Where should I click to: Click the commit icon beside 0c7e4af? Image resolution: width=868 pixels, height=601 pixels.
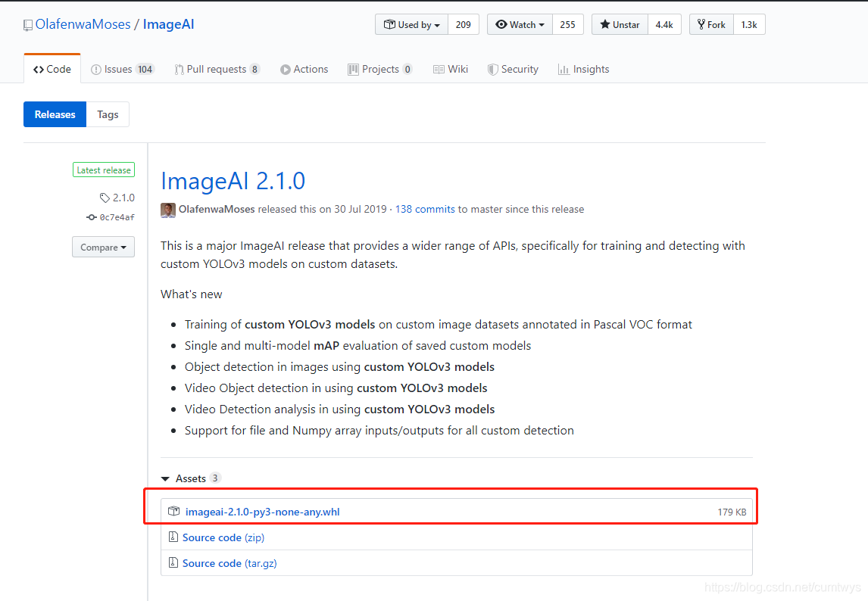92,217
